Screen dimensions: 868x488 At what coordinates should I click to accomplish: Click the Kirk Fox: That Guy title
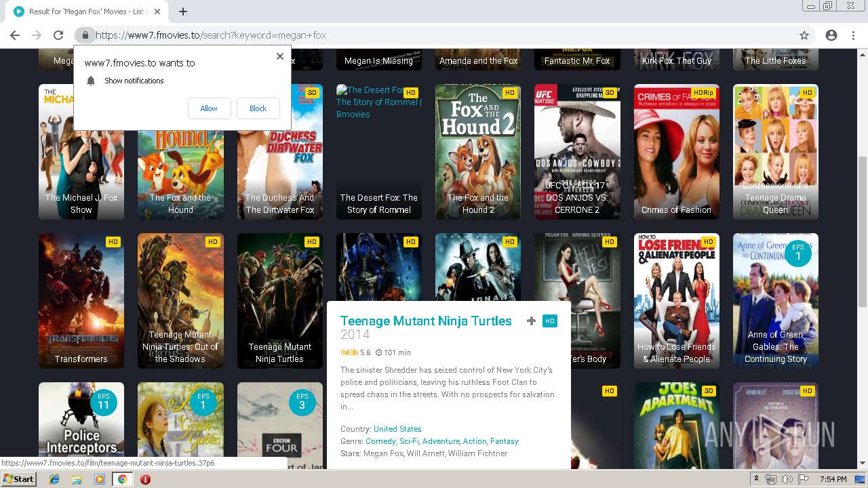click(x=677, y=60)
